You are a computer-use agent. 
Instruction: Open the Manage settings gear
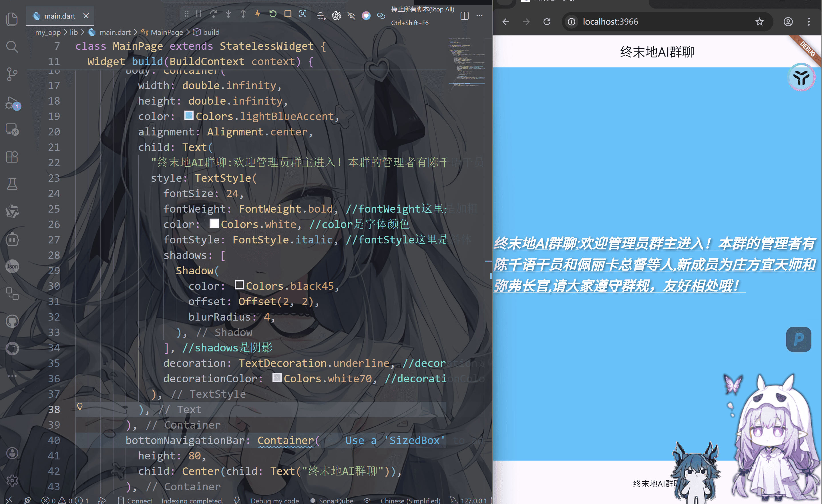pos(12,481)
